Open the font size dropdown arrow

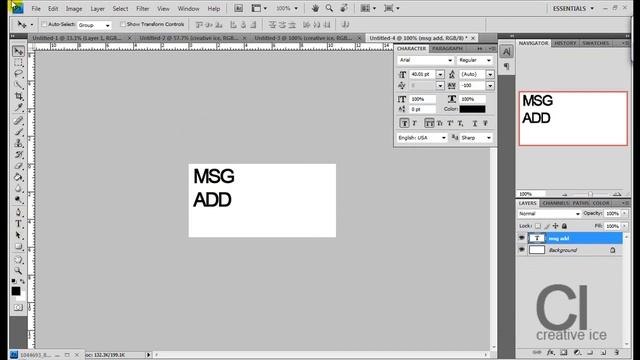[440, 74]
